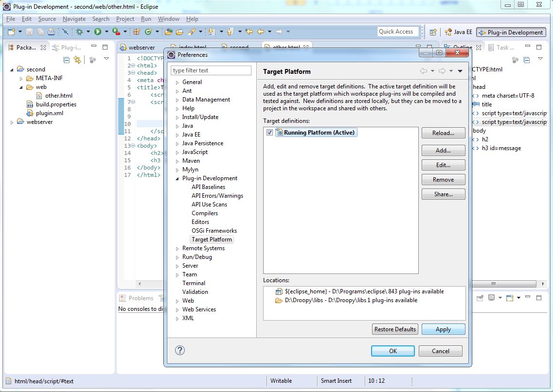
Task: Click the Reload... button
Action: click(443, 133)
